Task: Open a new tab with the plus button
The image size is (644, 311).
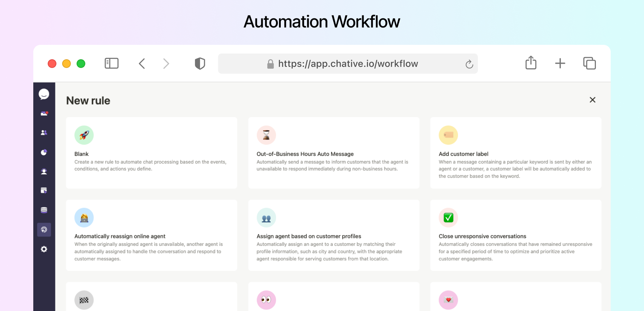Action: click(560, 63)
